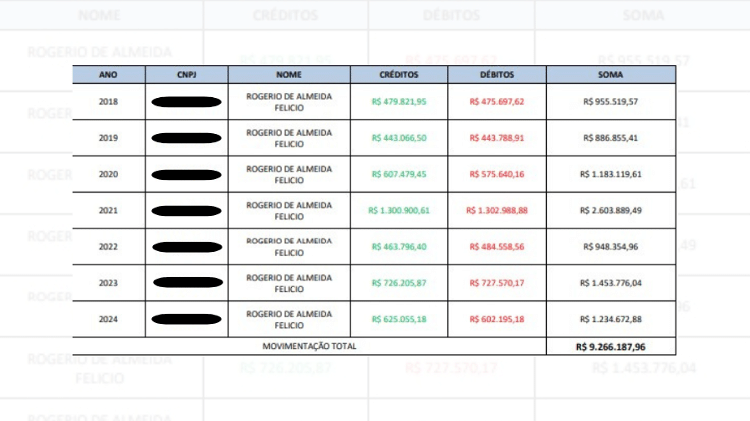Select sum value R$ 948.354,96
The height and width of the screenshot is (421, 750).
[611, 247]
